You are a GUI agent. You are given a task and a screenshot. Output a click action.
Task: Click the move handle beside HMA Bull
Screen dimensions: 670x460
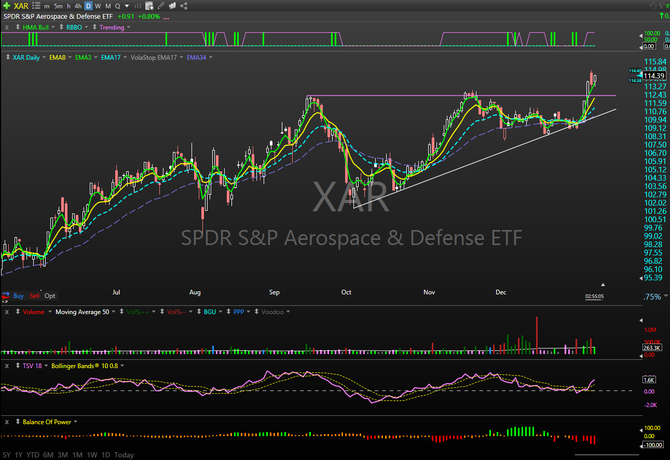[18, 27]
